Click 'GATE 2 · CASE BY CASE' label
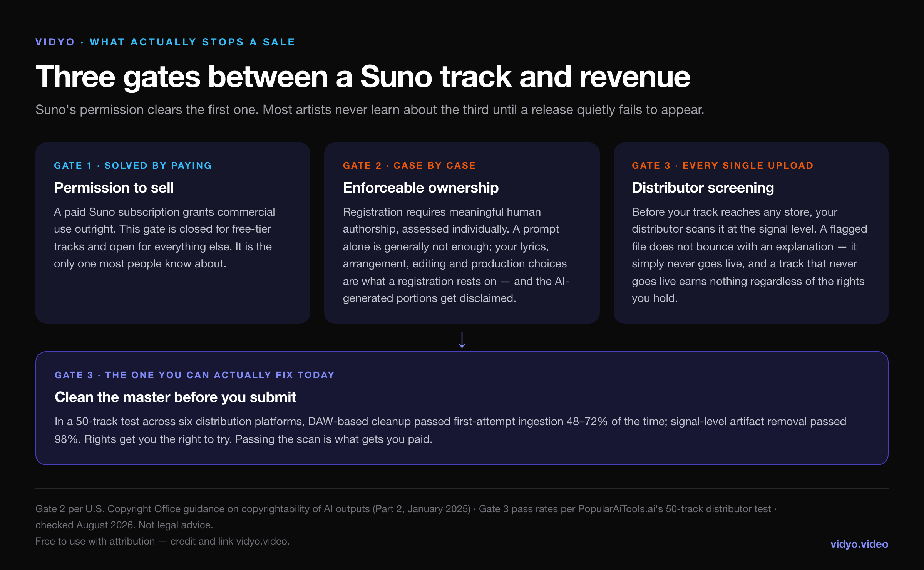 [x=409, y=166]
